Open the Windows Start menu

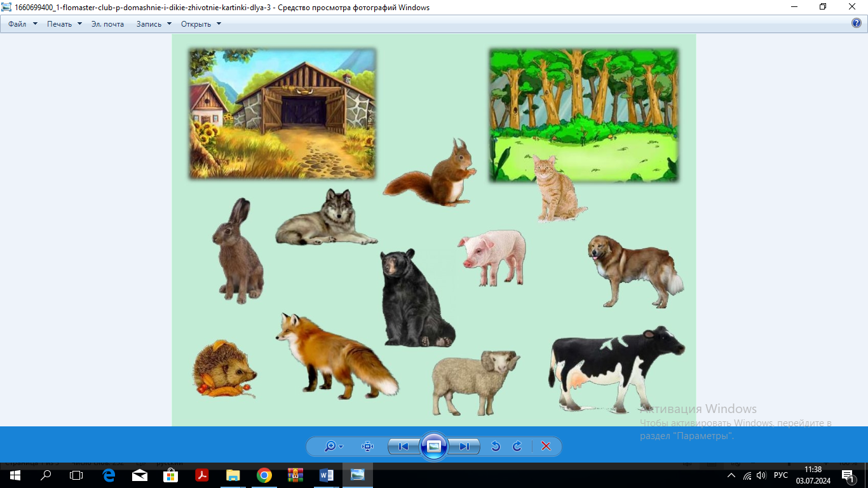(x=15, y=475)
